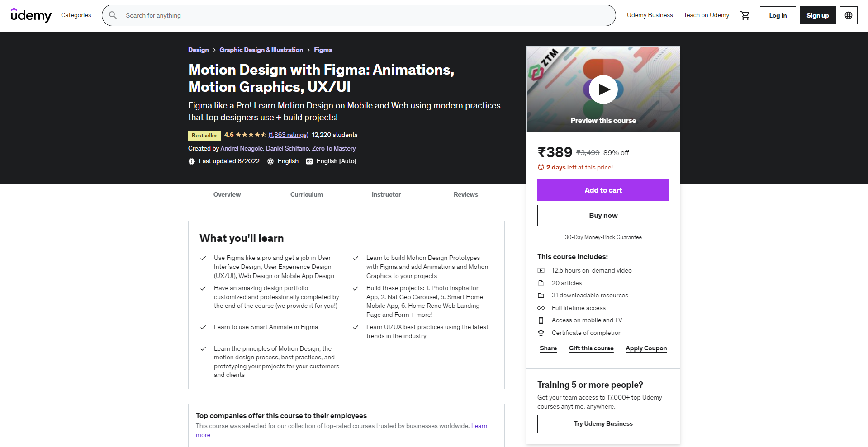Screen dimensions: 868x447
Task: Click the globe icon beside English
Action: 270,161
